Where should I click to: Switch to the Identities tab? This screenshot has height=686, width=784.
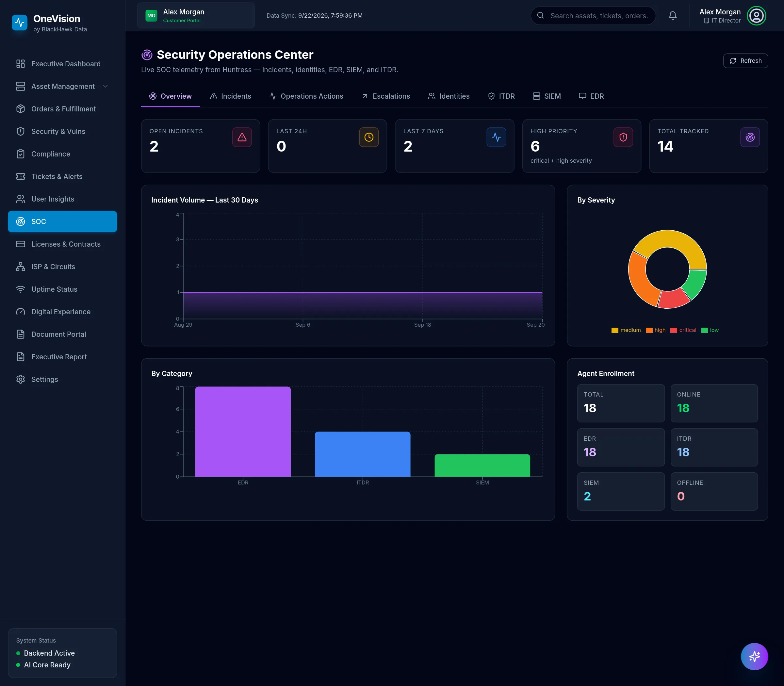(449, 96)
